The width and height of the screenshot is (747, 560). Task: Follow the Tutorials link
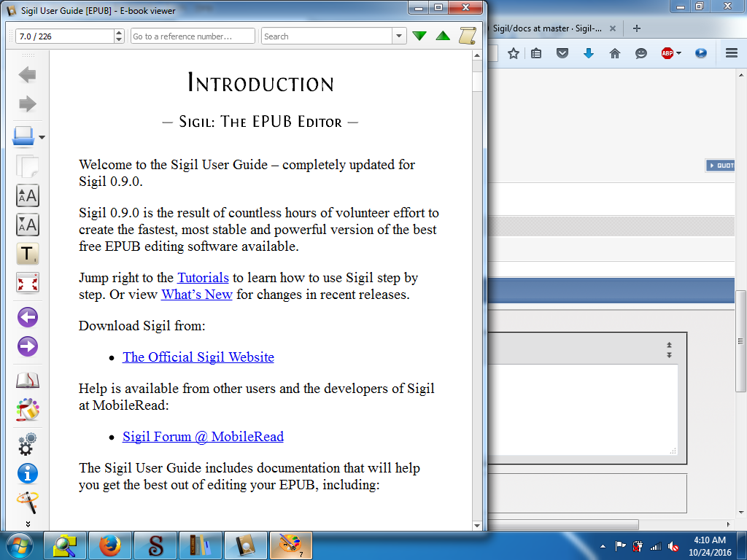(203, 278)
